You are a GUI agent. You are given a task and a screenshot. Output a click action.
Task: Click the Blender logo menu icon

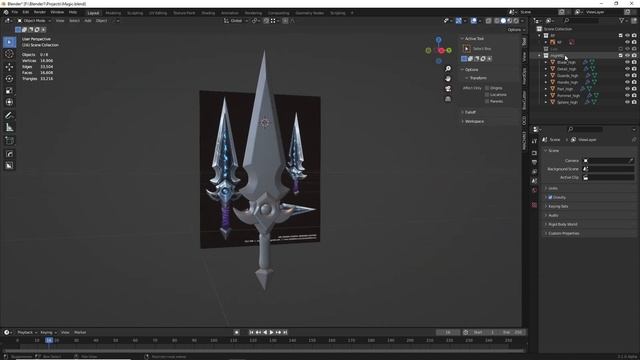6,12
